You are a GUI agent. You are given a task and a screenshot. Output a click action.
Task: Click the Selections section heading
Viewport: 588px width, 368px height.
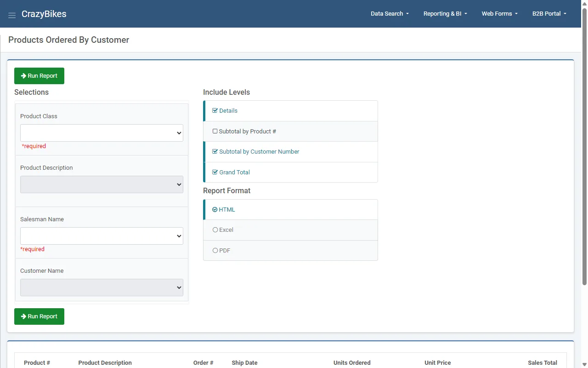(x=31, y=92)
